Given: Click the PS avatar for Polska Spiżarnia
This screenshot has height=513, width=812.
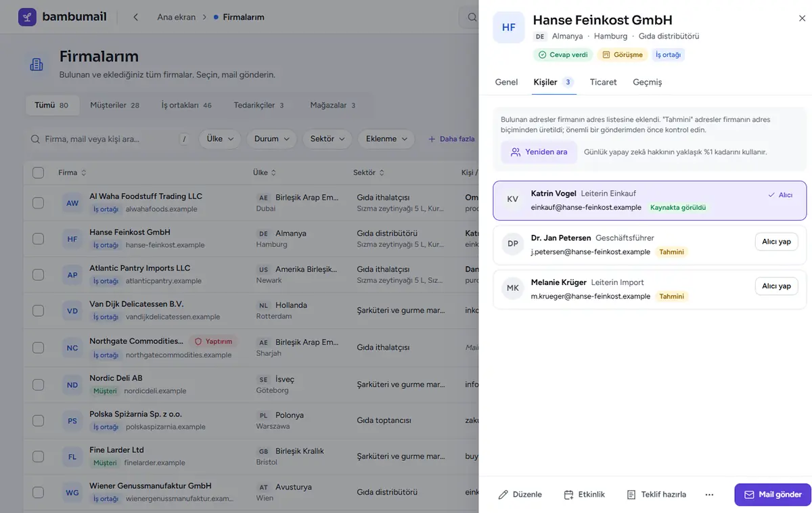Looking at the screenshot, I should 72,421.
